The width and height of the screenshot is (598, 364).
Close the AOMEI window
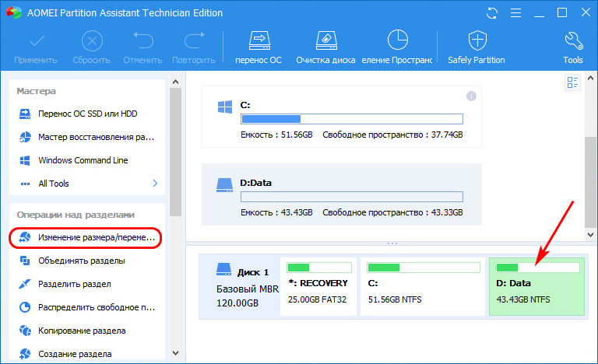click(x=586, y=12)
